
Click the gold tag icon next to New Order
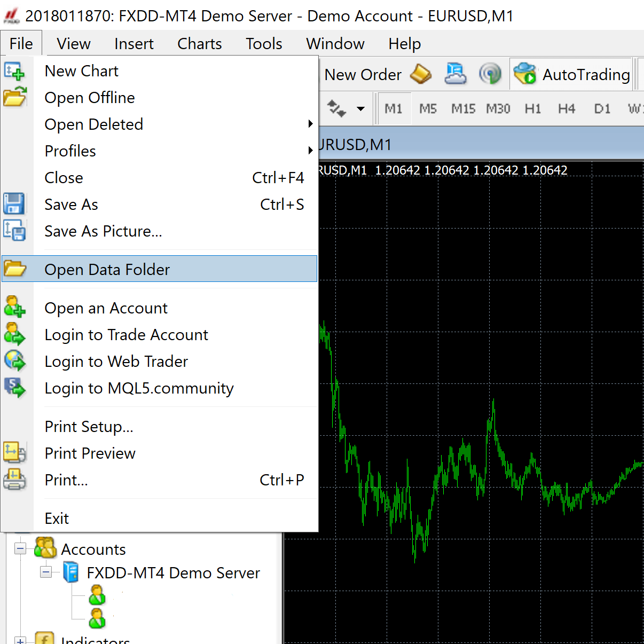tap(421, 74)
